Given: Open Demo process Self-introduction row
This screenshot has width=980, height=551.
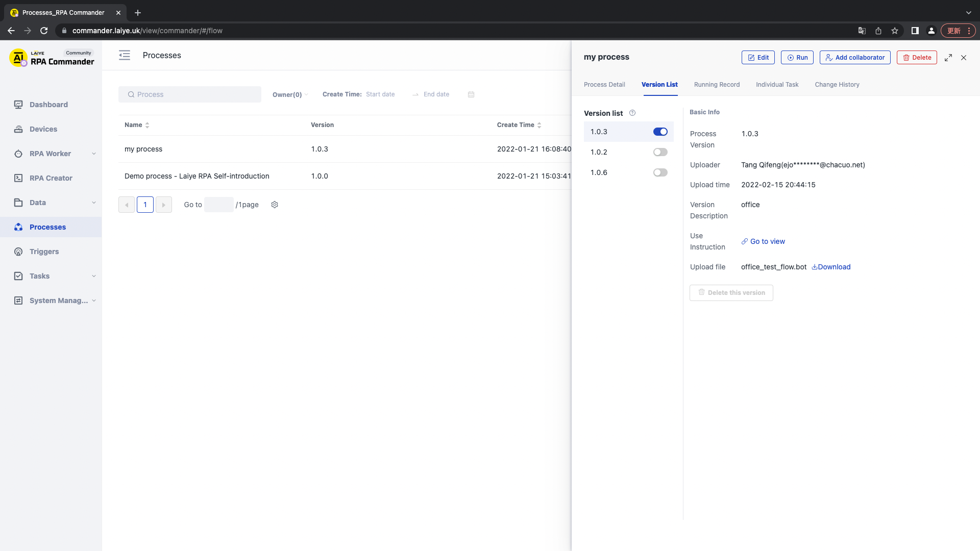Looking at the screenshot, I should tap(345, 176).
